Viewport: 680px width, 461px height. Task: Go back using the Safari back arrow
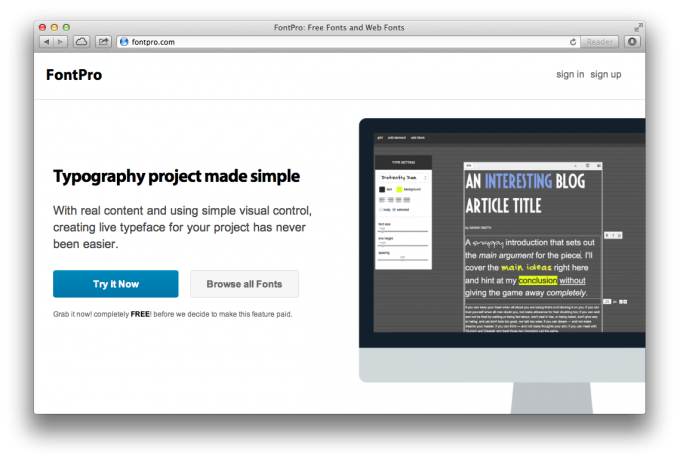coord(46,42)
